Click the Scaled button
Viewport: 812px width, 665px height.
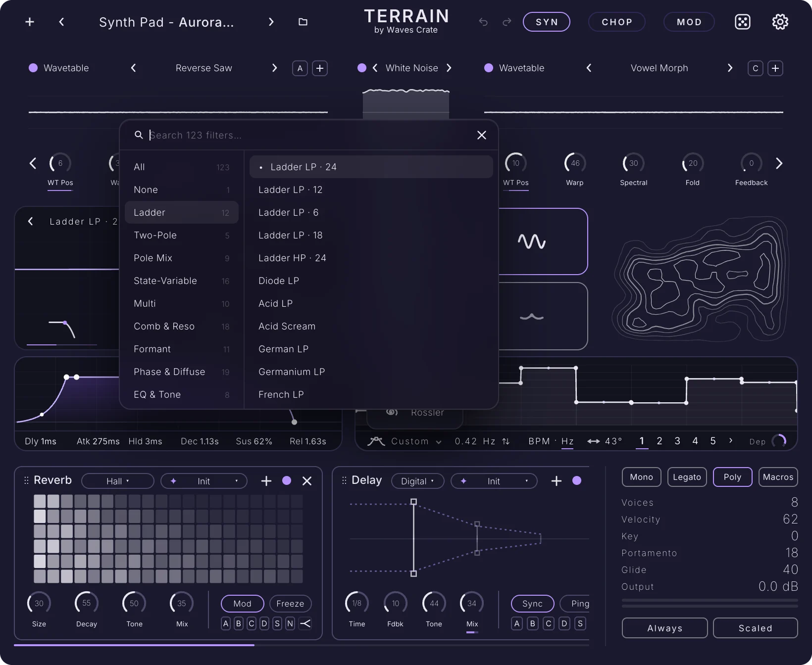[755, 628]
